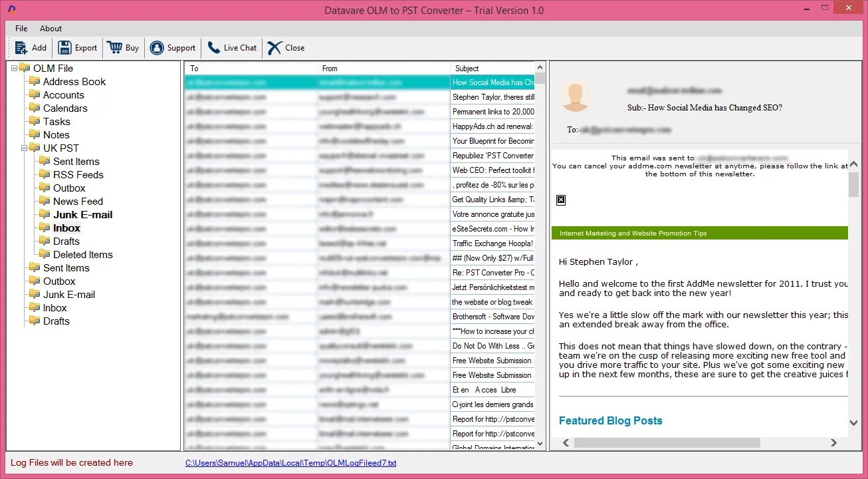
Task: Click the RSS Feeds folder icon
Action: (45, 174)
